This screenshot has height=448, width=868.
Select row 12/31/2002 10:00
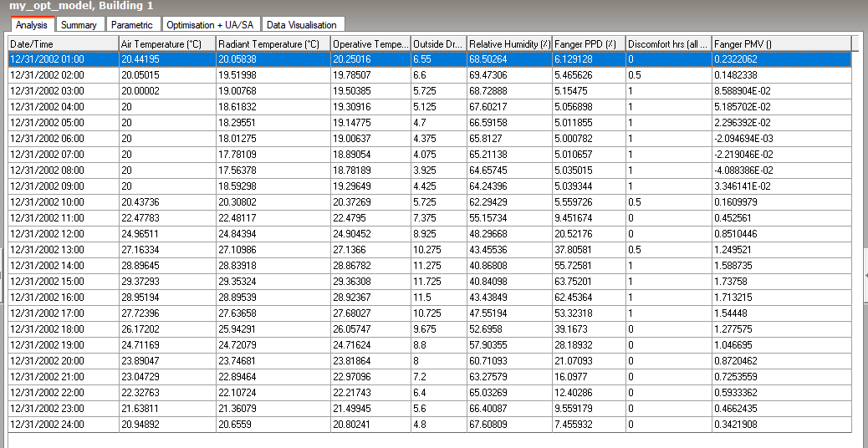click(x=430, y=202)
